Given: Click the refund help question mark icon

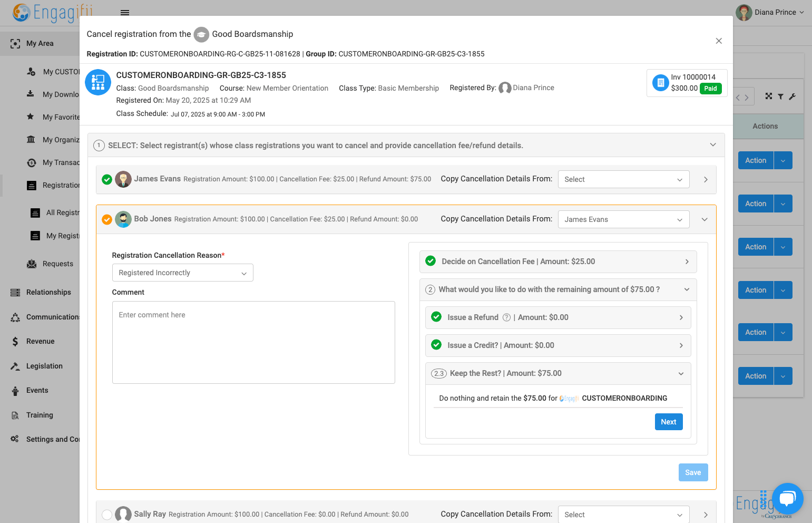Looking at the screenshot, I should click(x=506, y=317).
